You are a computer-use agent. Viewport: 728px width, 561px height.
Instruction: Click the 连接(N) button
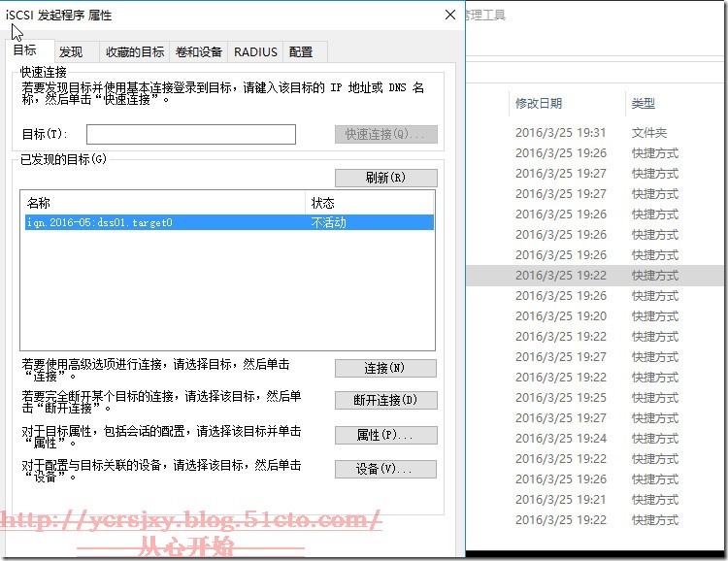pos(385,368)
